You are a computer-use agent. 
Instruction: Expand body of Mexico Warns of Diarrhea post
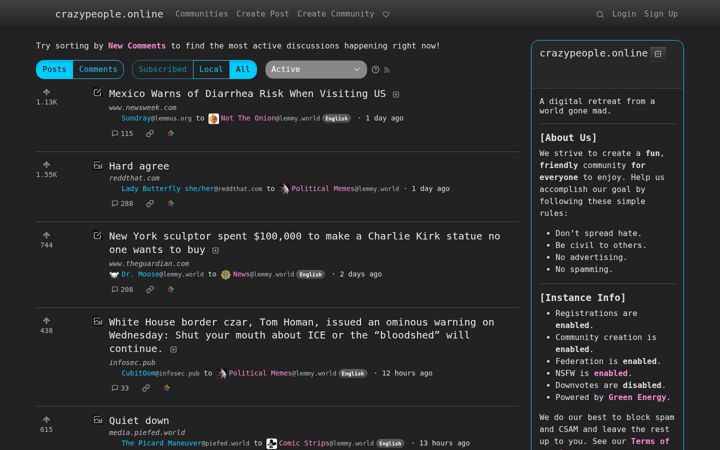tap(396, 95)
